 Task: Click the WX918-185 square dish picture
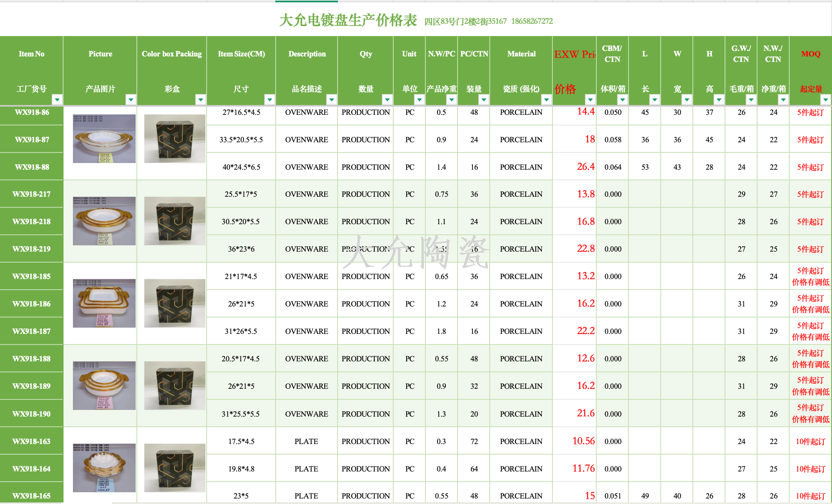(104, 303)
